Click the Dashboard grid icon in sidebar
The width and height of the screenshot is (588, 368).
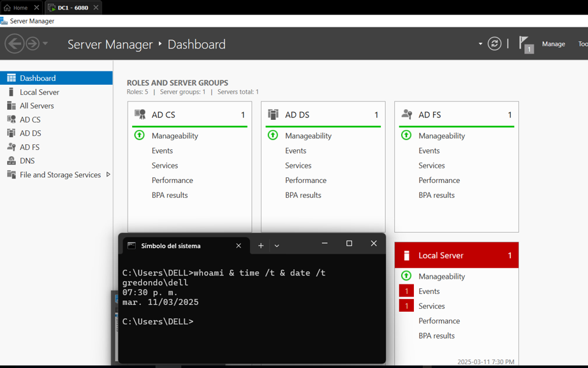[x=11, y=78]
